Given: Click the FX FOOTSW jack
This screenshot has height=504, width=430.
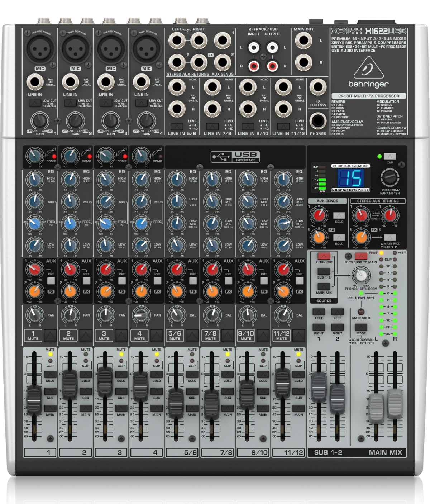Looking at the screenshot, I should click(318, 87).
